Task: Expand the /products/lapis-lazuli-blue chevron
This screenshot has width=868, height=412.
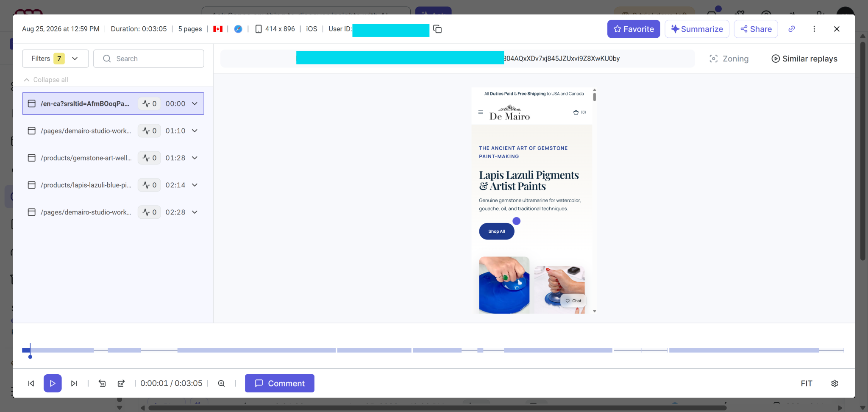Action: (195, 185)
